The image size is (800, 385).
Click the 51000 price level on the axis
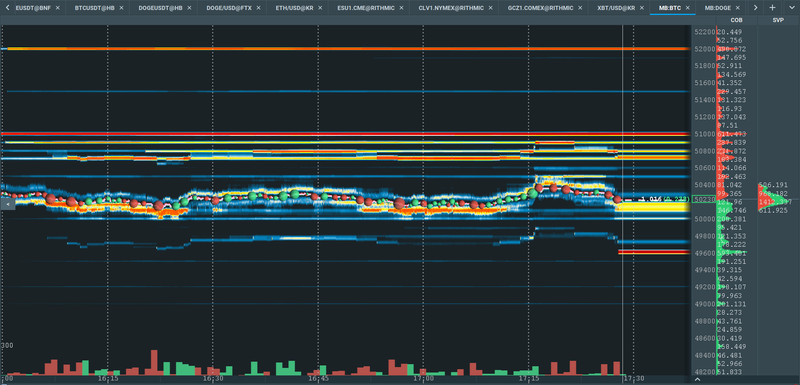click(x=705, y=134)
